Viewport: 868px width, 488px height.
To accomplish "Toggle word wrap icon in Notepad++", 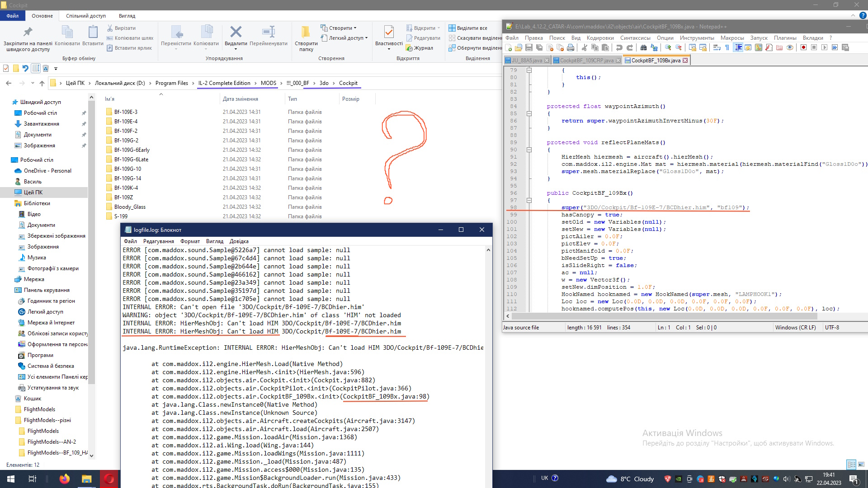I will pyautogui.click(x=717, y=48).
